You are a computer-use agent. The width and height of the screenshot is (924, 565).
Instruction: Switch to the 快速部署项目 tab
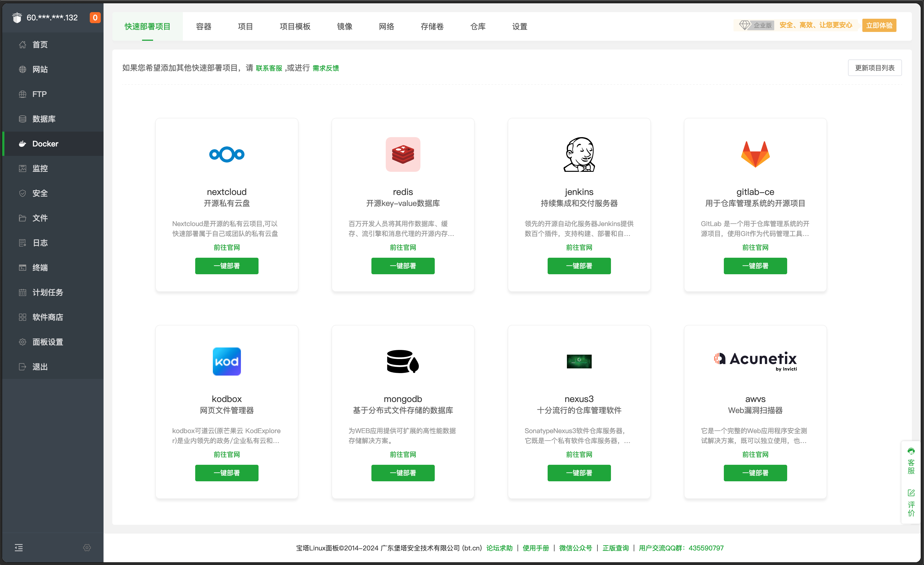(x=147, y=26)
